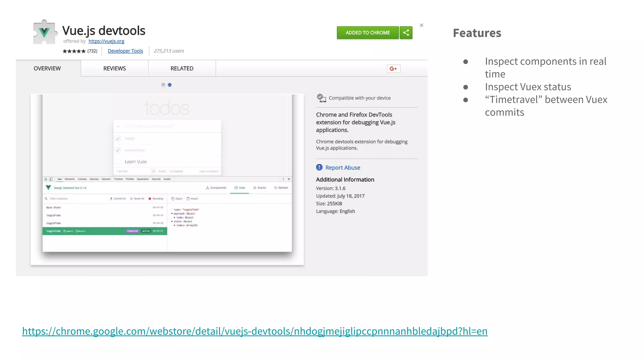Open the RELATED tab
This screenshot has height=362, width=644.
coord(182,69)
